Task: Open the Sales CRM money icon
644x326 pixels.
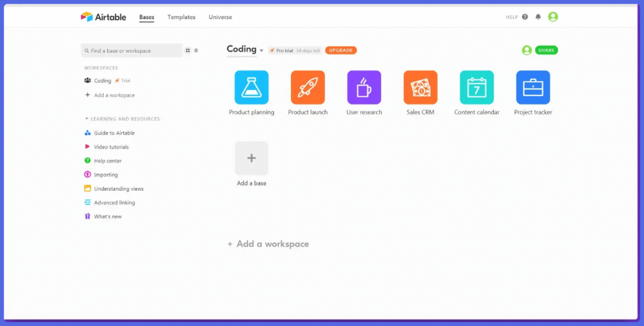Action: tap(420, 87)
